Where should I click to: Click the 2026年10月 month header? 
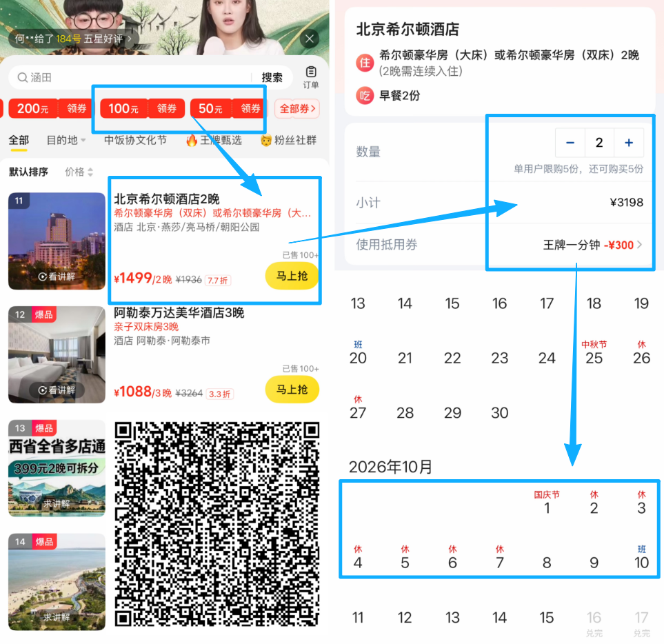tap(390, 467)
